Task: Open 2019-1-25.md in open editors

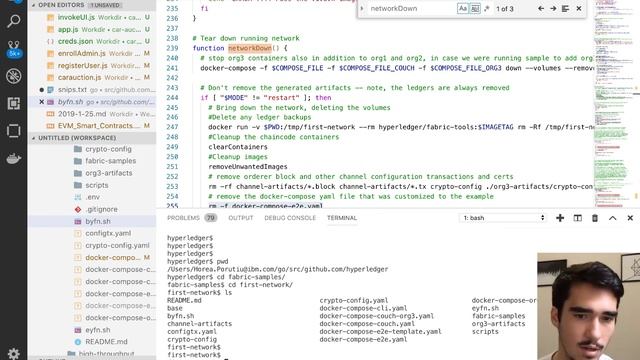Action: [92, 114]
